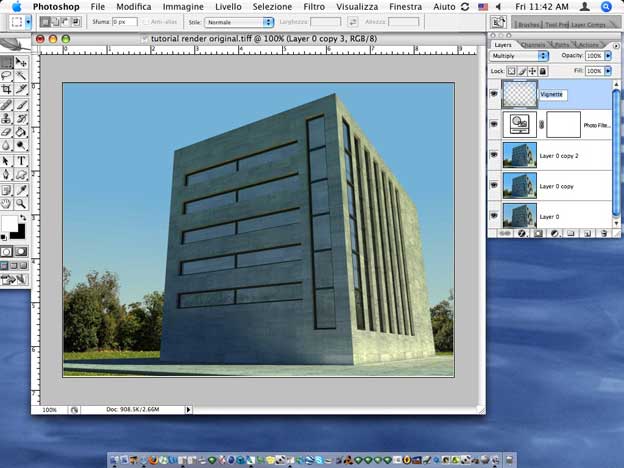Hide the Layer 0 copy 2 layer
The image size is (624, 468).
(x=494, y=155)
